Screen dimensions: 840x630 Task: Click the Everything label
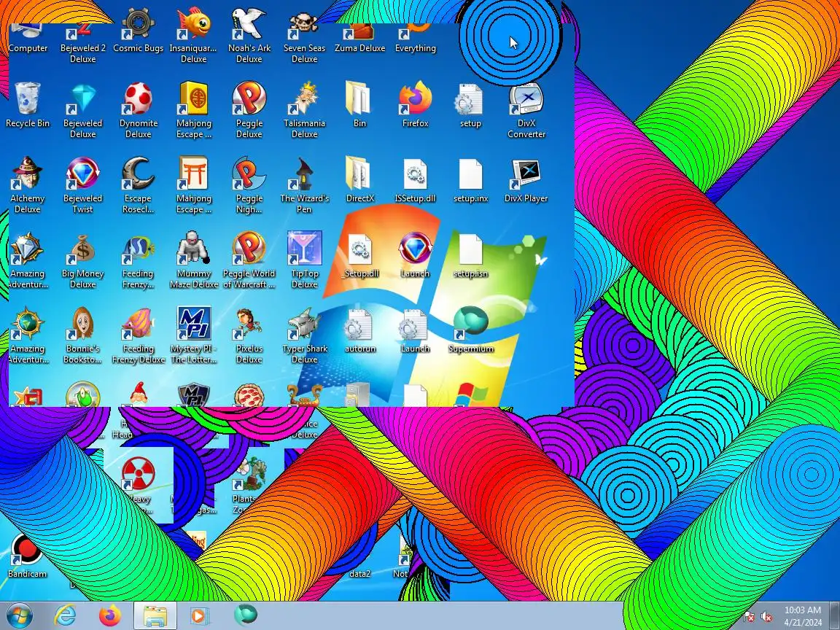[x=415, y=48]
